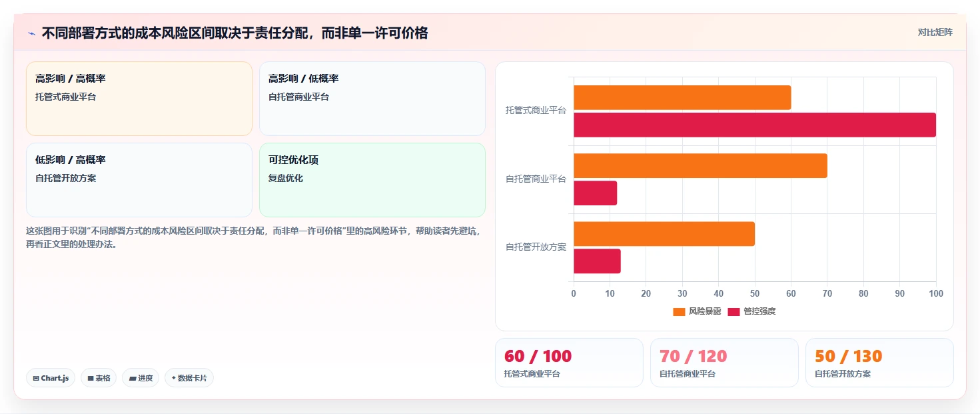Screen dimensions: 980x414
Task: Open the green 可控优化项 card
Action: point(372,180)
